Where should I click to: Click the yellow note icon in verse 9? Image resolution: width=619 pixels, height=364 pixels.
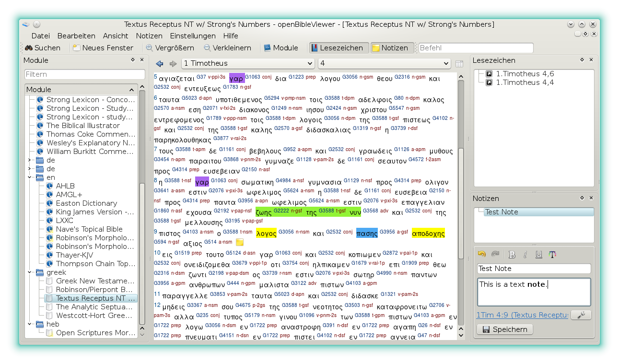240,242
